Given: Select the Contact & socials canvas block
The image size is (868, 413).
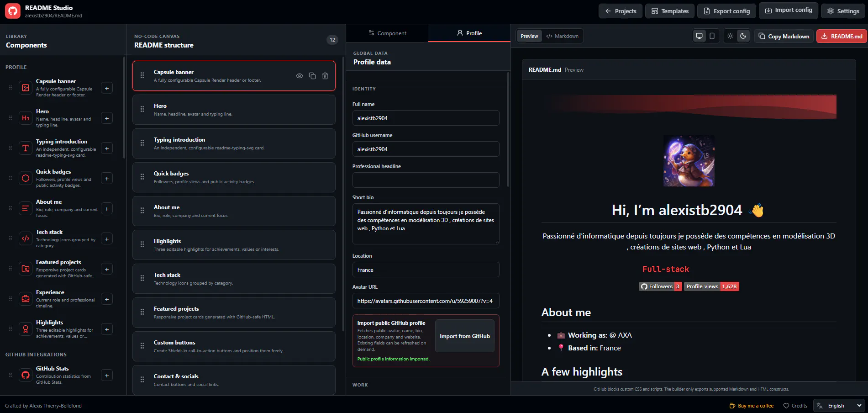Looking at the screenshot, I should click(x=234, y=380).
